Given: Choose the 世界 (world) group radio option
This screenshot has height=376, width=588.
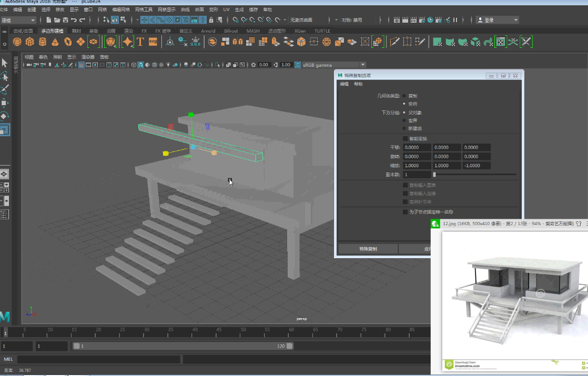Looking at the screenshot, I should coord(404,120).
